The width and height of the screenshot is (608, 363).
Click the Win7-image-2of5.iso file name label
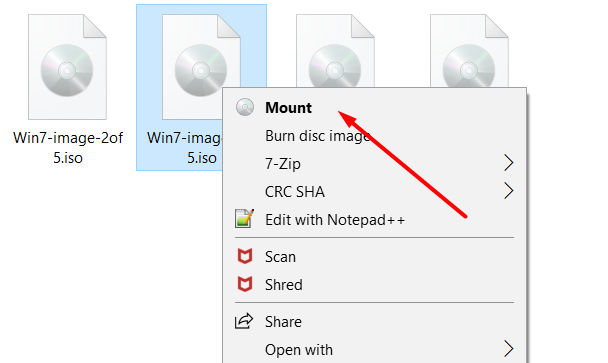pos(68,148)
